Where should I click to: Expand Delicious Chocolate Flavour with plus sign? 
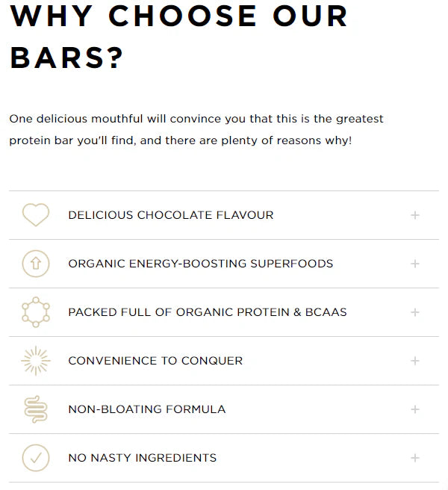[415, 215]
